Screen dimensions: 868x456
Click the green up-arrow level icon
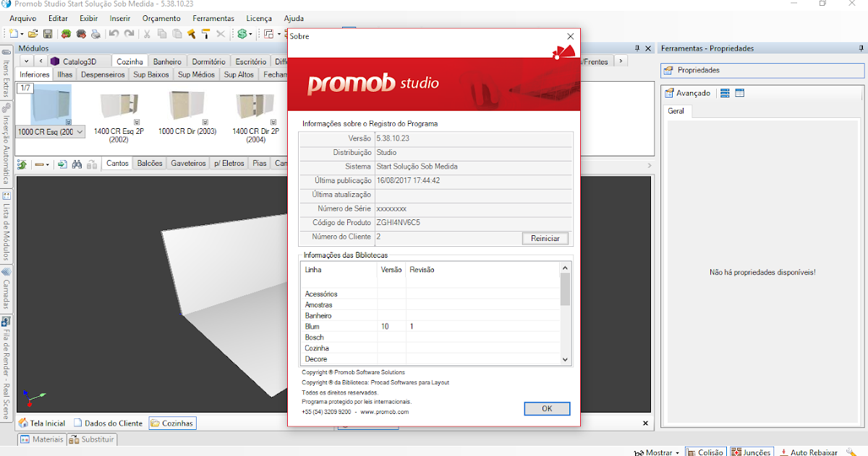[x=22, y=164]
